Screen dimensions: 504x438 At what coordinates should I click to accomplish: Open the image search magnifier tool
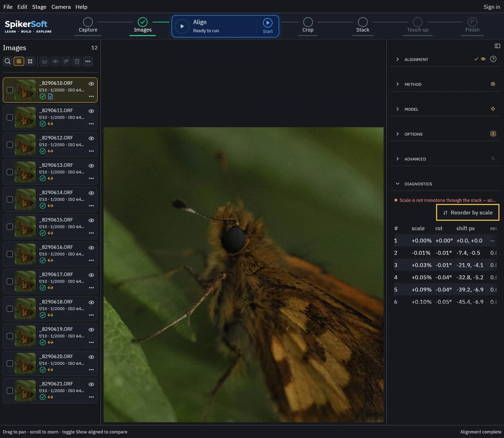tap(7, 61)
